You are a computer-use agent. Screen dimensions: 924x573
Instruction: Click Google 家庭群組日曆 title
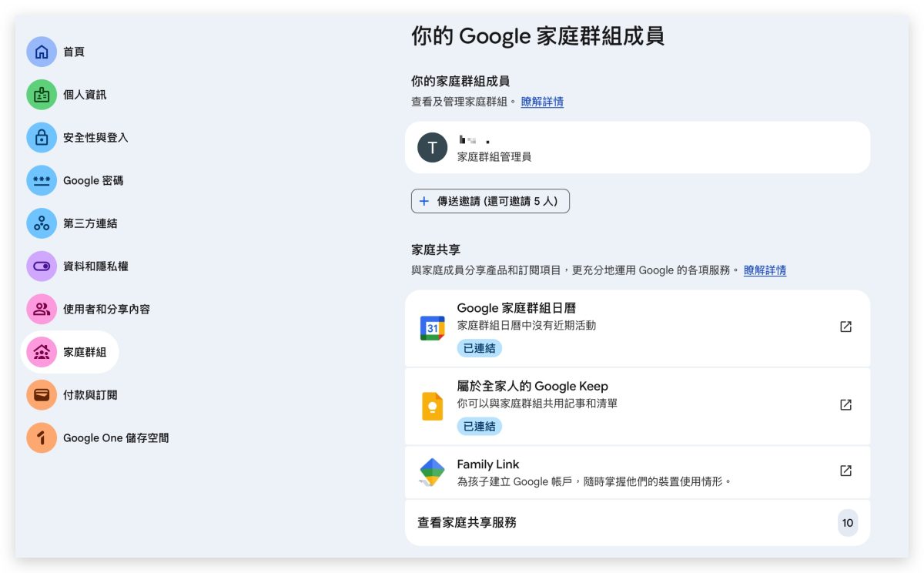pos(517,308)
